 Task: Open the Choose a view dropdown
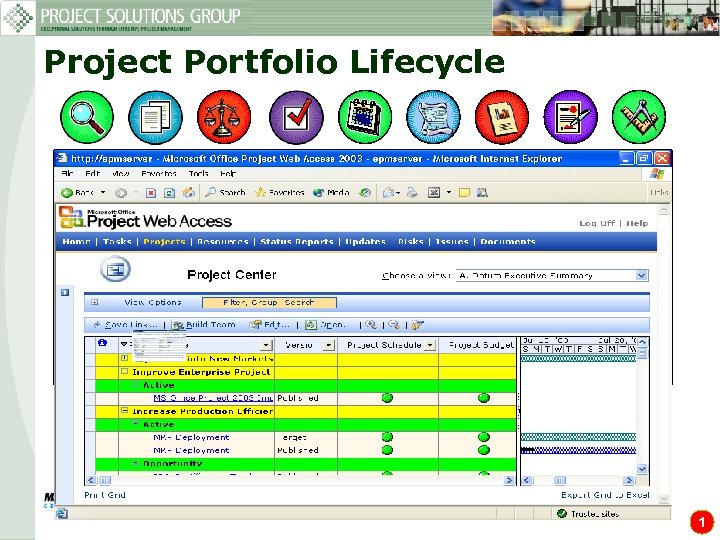click(x=642, y=276)
